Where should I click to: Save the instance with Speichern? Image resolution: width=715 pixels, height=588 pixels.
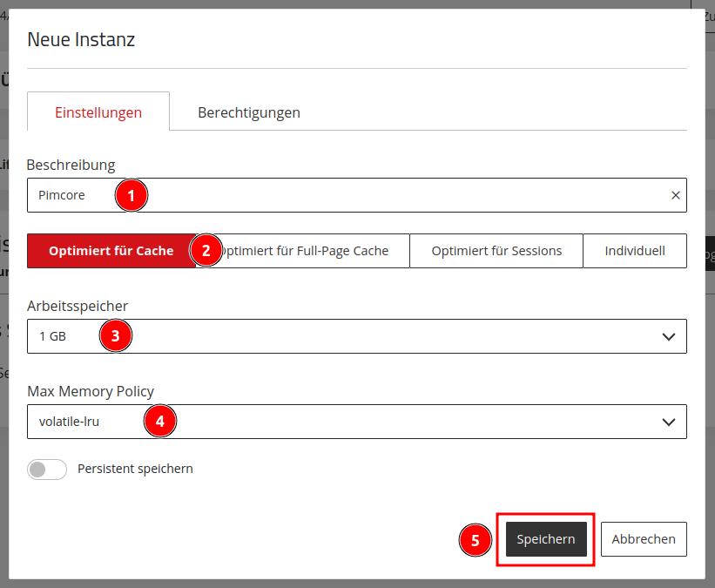(546, 539)
